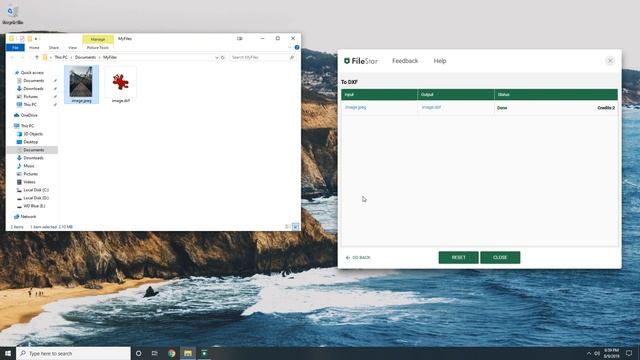Image resolution: width=640 pixels, height=360 pixels.
Task: Open the address bar history dropdown
Action: 217,58
